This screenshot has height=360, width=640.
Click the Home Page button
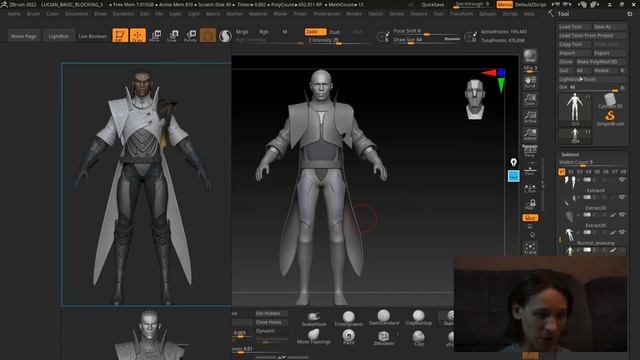tap(24, 36)
